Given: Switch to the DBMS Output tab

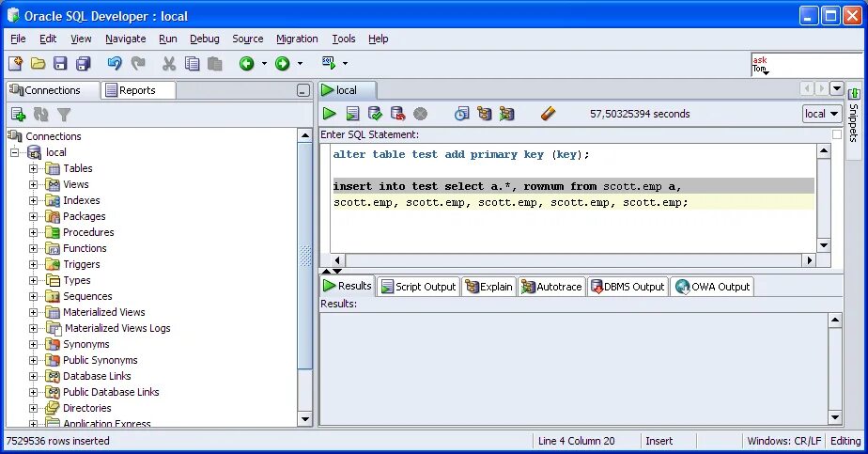Looking at the screenshot, I should click(x=628, y=287).
